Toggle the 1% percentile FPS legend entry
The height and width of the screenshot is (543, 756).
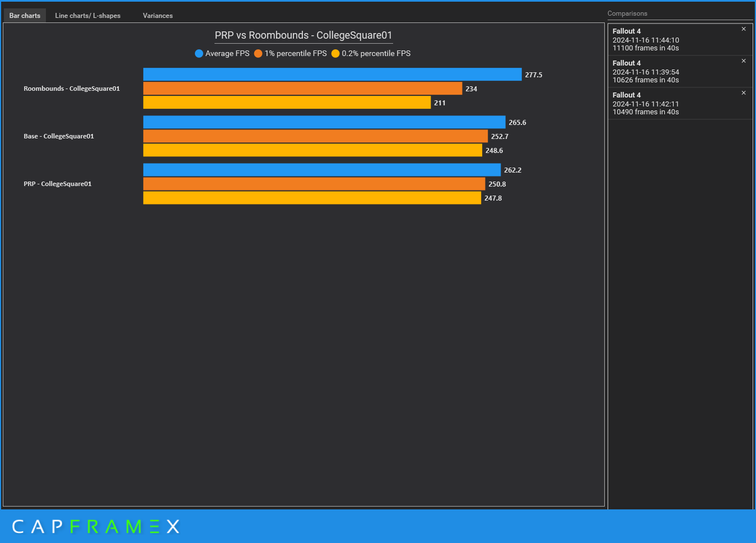[x=291, y=54]
